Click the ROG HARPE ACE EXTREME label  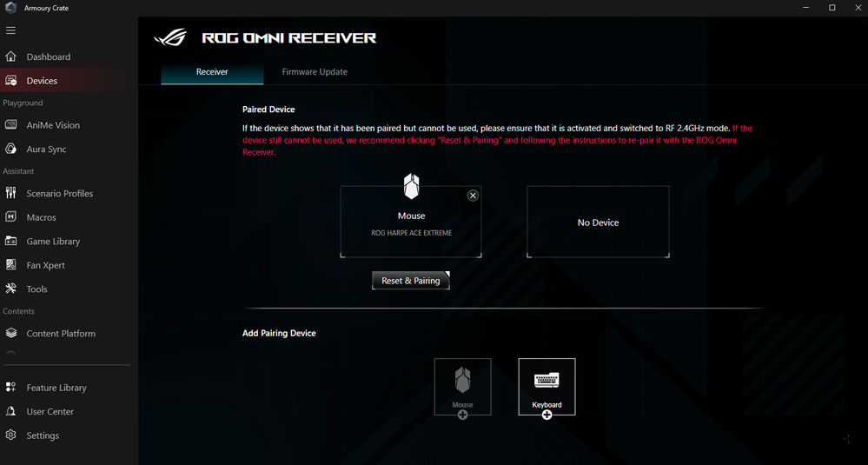411,233
